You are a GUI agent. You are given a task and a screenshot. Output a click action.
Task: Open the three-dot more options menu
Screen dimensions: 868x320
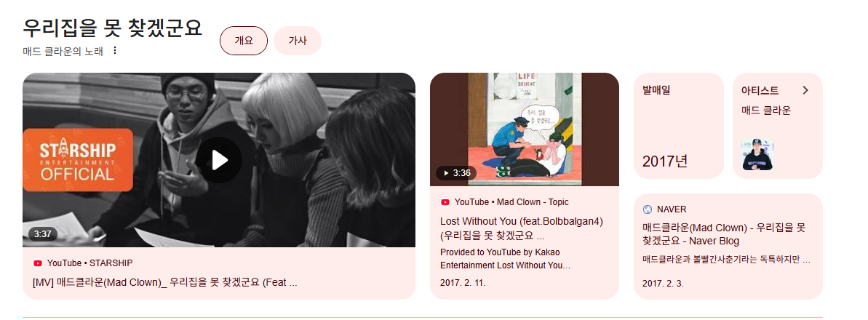pos(114,51)
